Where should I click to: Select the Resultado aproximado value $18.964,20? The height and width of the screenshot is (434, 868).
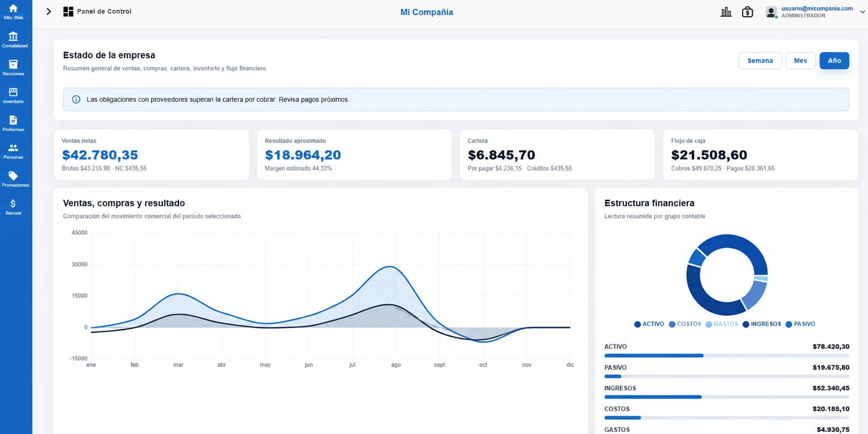[x=303, y=155]
